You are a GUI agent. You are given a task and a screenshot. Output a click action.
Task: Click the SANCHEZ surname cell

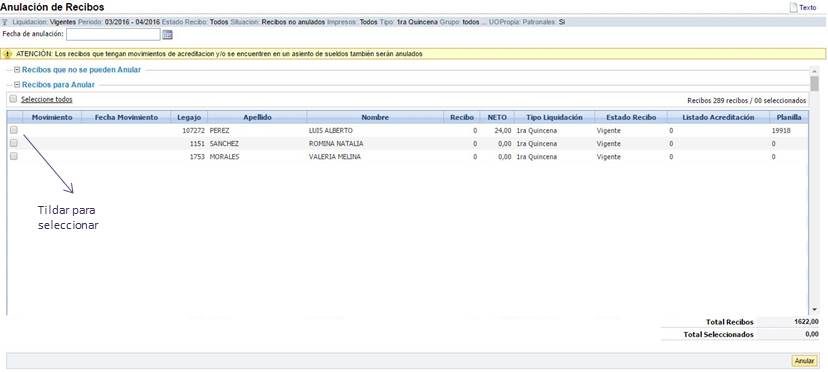(x=224, y=144)
